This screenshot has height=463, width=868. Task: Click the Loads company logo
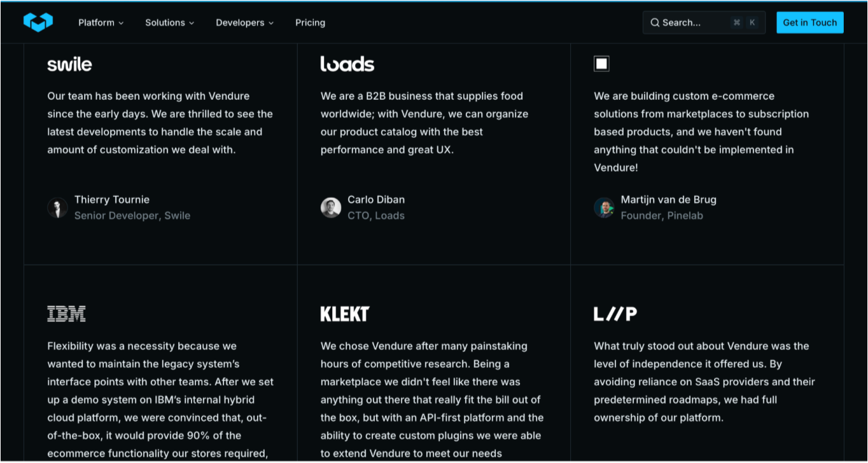click(347, 64)
